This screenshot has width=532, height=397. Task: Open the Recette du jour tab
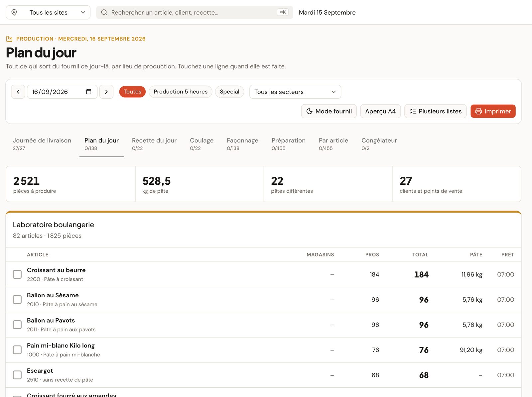(154, 144)
